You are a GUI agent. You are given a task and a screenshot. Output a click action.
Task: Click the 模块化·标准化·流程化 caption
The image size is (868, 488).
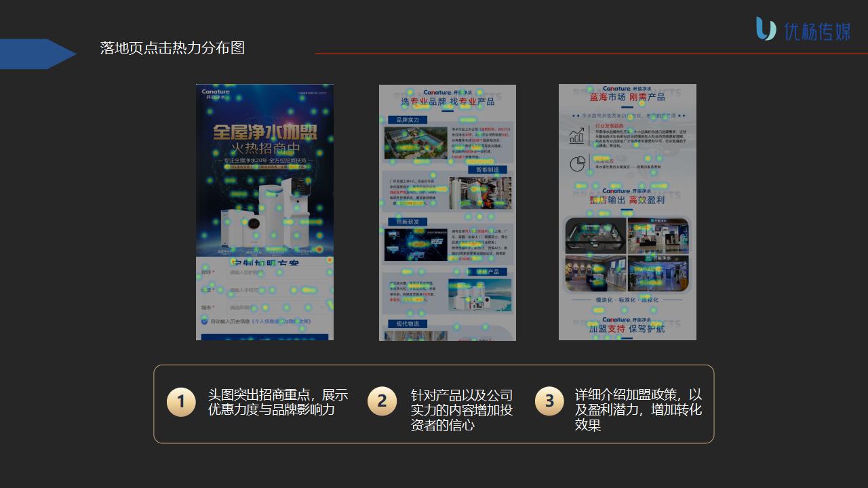coord(627,300)
